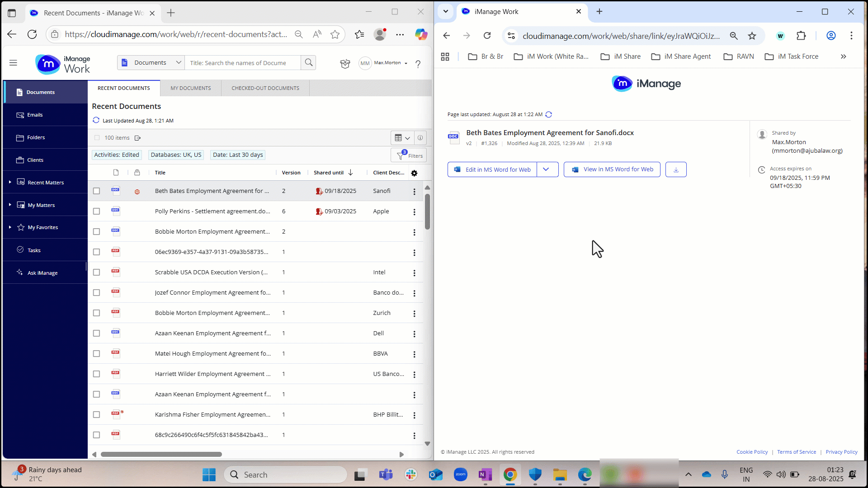Expand My Matters in the sidebar
This screenshot has height=488, width=868.
(10, 205)
